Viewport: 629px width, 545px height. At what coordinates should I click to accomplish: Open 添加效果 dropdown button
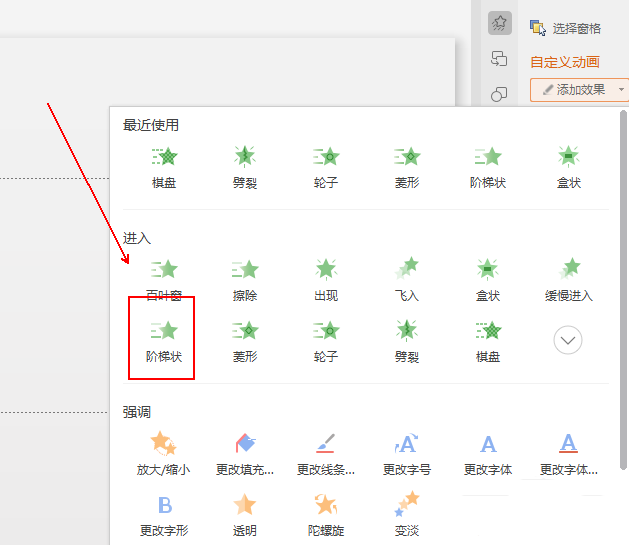pos(579,90)
